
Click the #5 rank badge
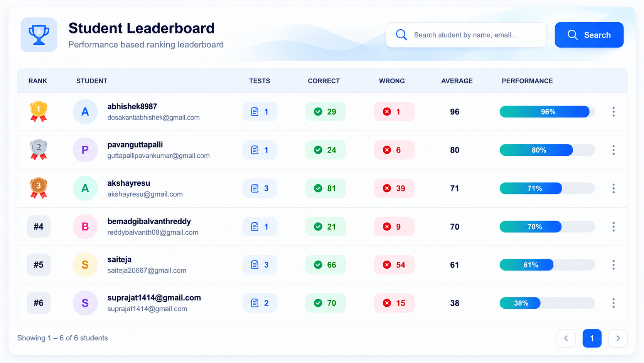pyautogui.click(x=39, y=265)
